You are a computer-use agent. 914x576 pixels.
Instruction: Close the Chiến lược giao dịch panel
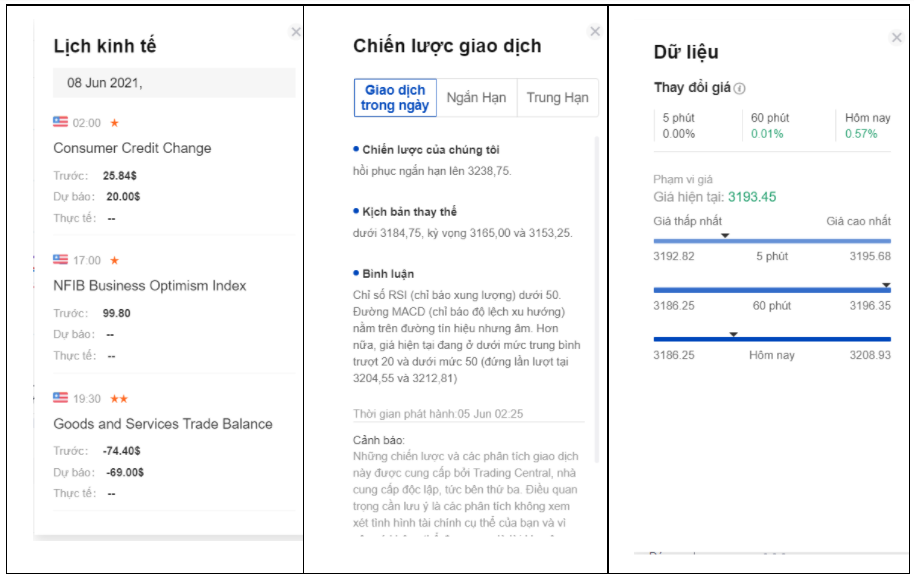point(595,32)
